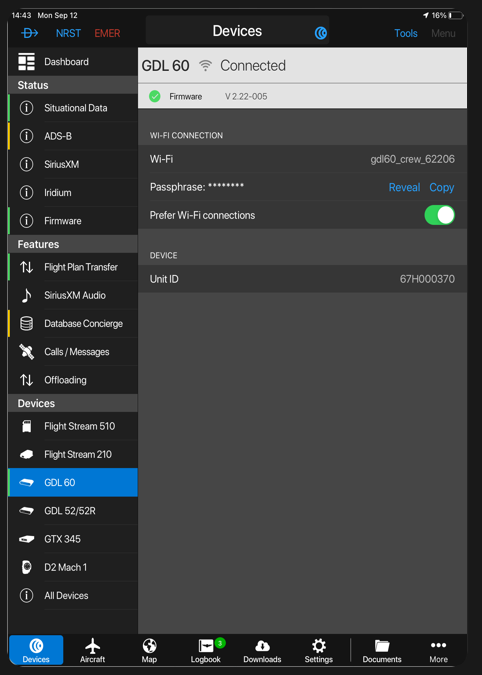Open the Tools menu
The height and width of the screenshot is (675, 482).
(x=406, y=33)
